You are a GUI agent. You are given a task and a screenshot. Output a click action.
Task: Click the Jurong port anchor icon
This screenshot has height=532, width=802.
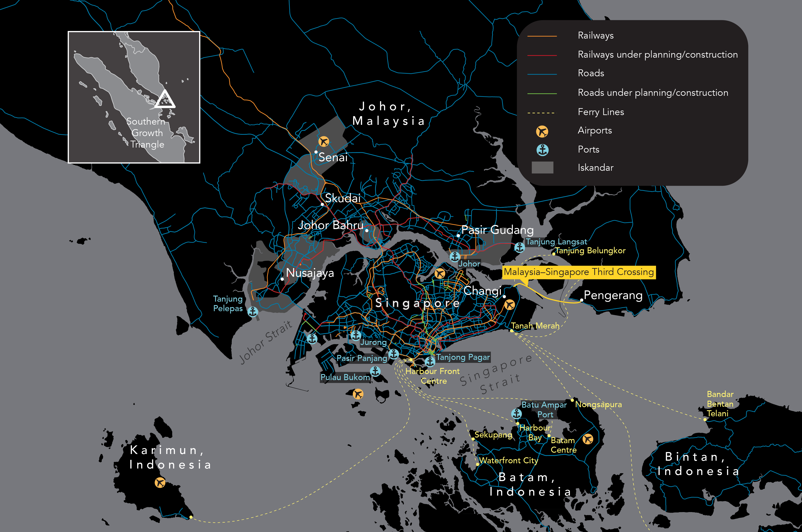356,335
